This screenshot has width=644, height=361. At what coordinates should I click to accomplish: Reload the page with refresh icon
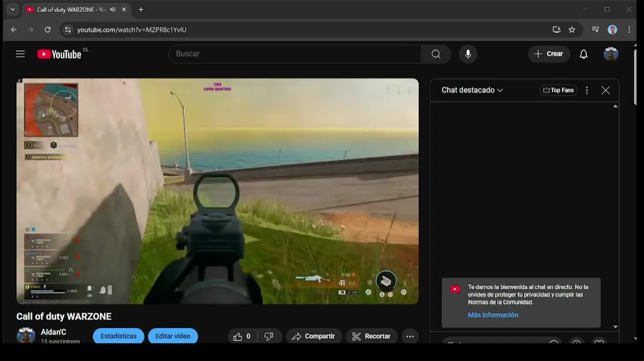coord(48,30)
